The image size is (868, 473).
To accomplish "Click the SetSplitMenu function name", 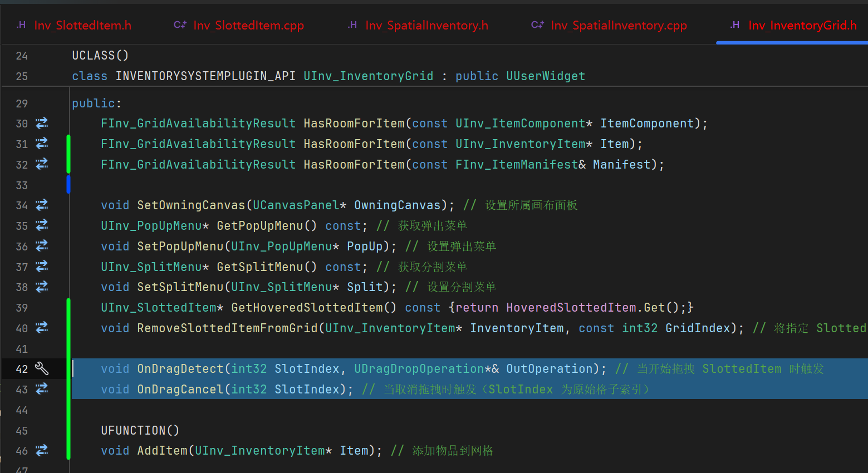I will (x=180, y=287).
